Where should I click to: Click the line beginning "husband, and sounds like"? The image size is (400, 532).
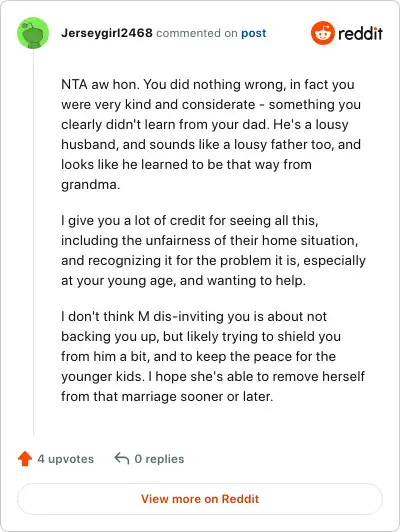point(211,145)
